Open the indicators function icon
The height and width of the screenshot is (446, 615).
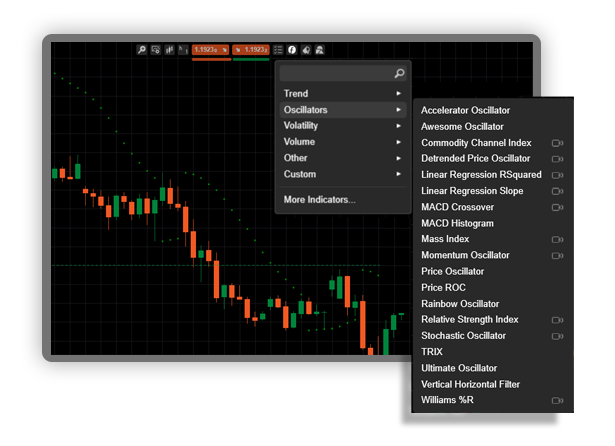click(292, 50)
